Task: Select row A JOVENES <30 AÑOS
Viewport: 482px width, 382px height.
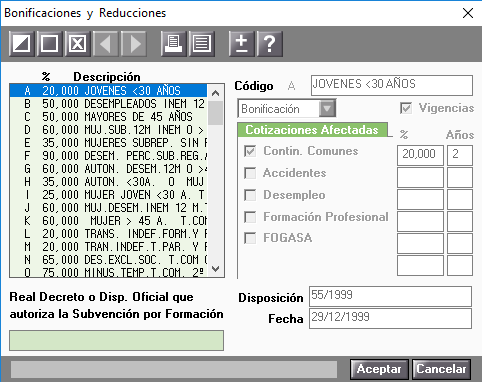Action: point(108,91)
